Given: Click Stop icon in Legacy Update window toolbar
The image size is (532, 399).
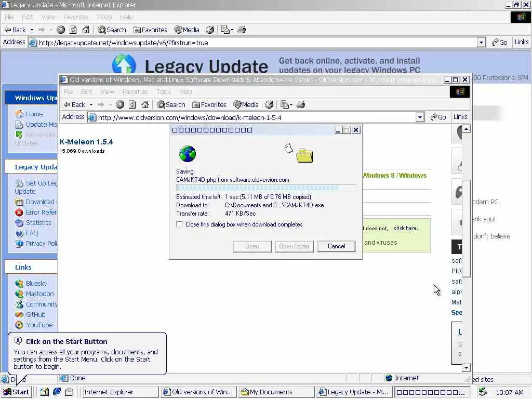Looking at the screenshot, I should click(61, 30).
